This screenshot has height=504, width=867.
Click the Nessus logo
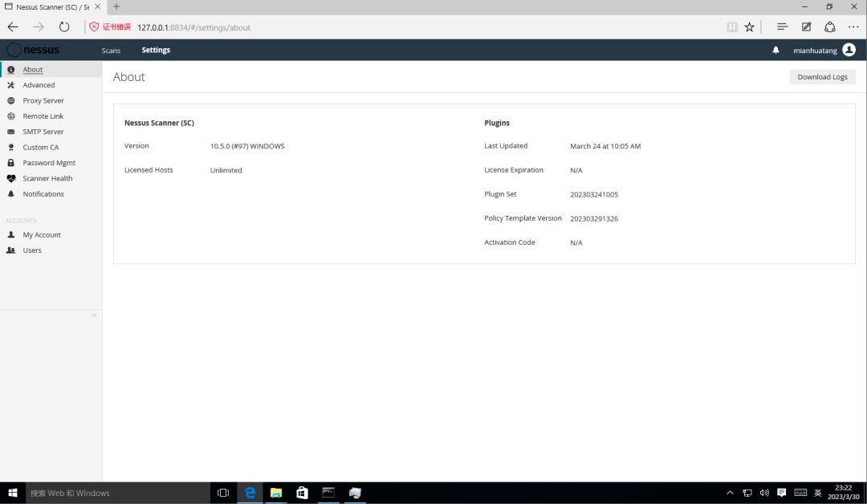[33, 50]
